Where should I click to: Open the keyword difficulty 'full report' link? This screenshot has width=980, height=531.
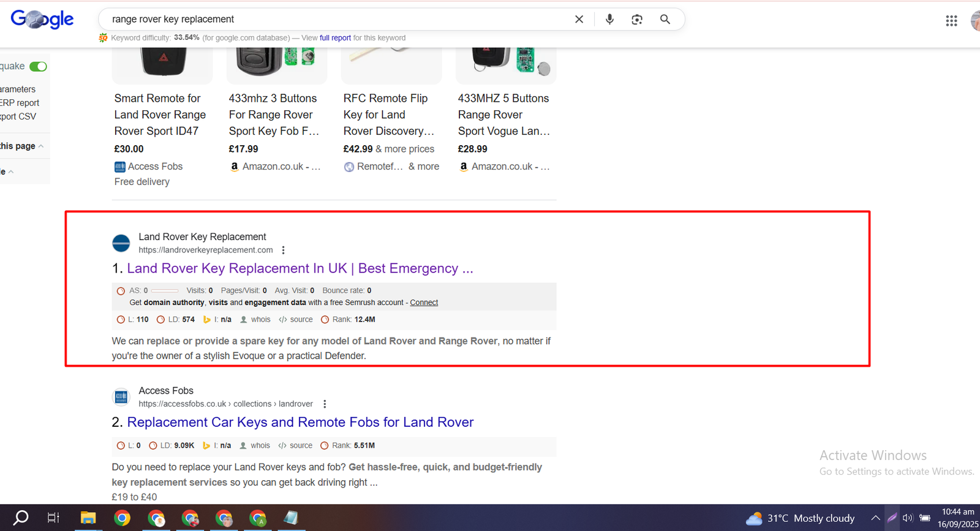coord(335,38)
